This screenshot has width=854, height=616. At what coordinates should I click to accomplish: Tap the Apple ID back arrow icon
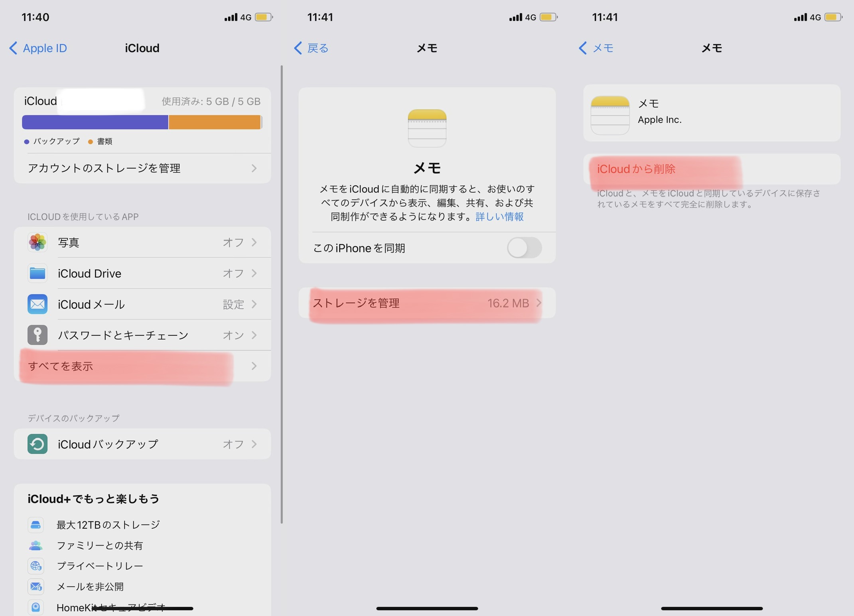click(x=12, y=48)
